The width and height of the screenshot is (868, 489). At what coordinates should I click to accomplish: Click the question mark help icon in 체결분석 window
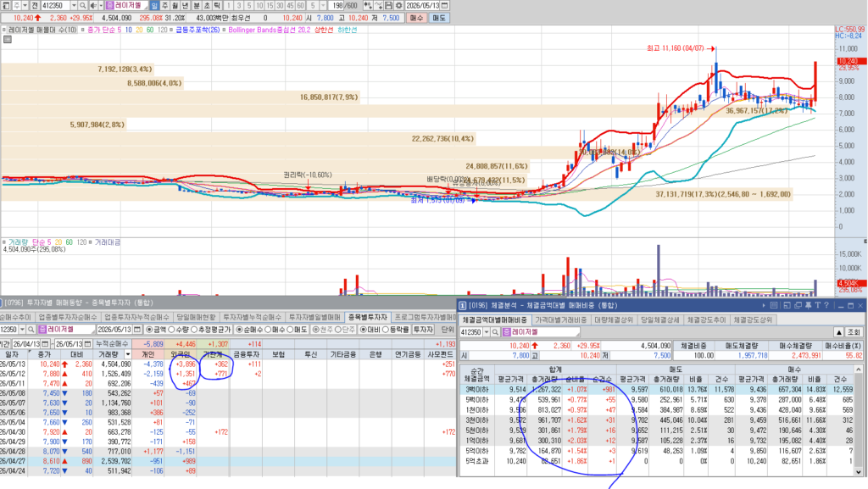(x=826, y=305)
